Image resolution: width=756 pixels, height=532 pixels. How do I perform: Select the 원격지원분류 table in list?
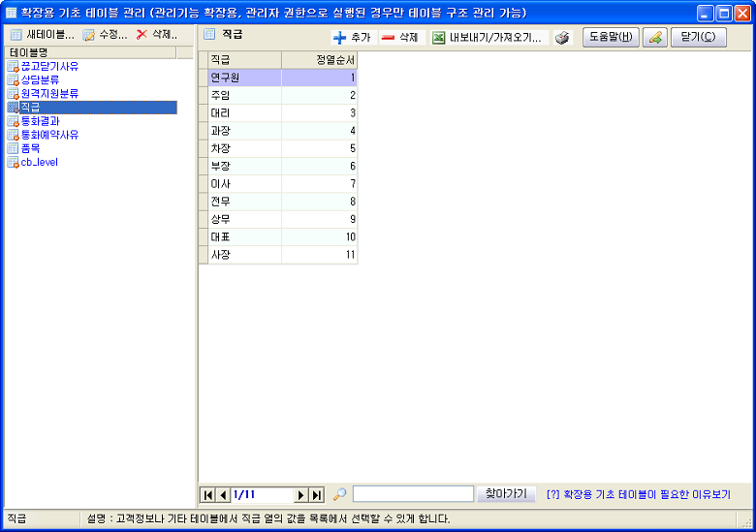point(49,93)
